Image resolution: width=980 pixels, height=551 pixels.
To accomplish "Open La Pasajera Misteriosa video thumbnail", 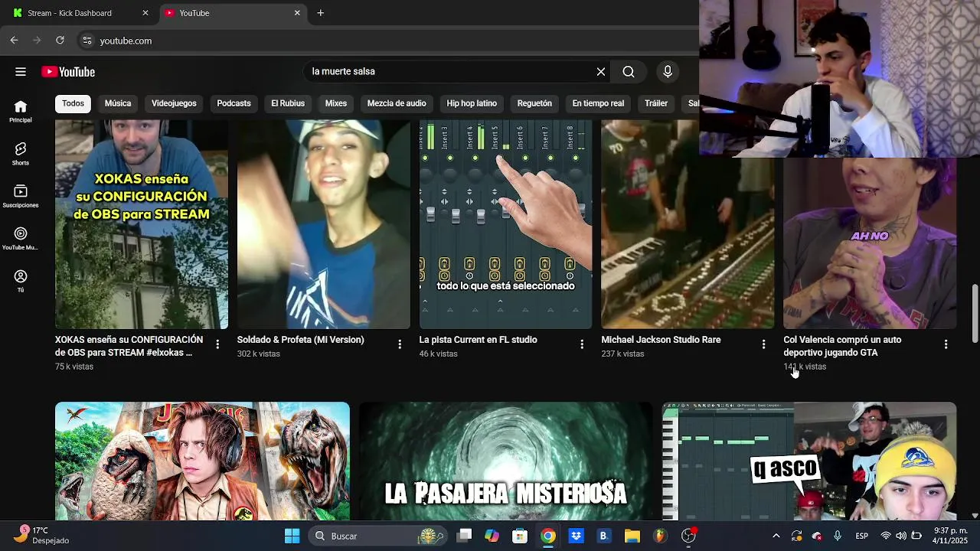I will point(505,461).
